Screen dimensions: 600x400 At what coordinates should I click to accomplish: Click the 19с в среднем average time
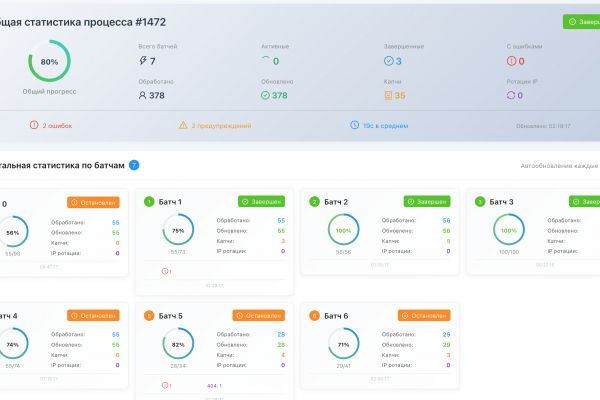385,126
